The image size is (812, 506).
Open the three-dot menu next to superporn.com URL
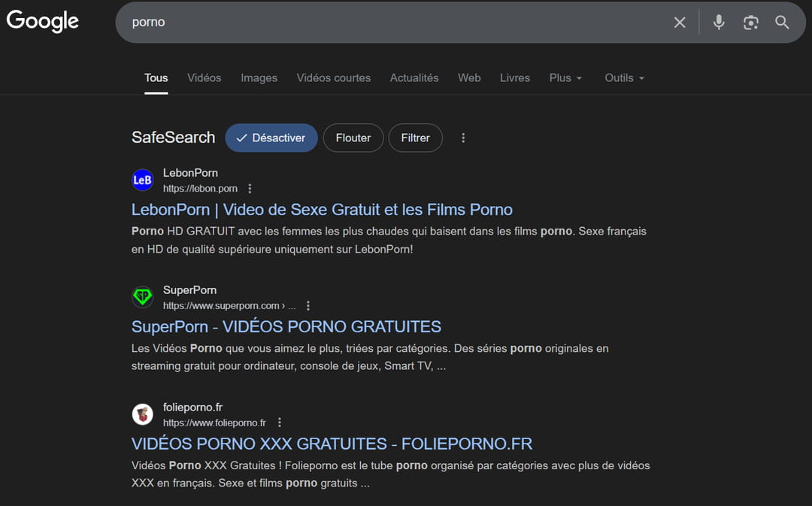(308, 306)
